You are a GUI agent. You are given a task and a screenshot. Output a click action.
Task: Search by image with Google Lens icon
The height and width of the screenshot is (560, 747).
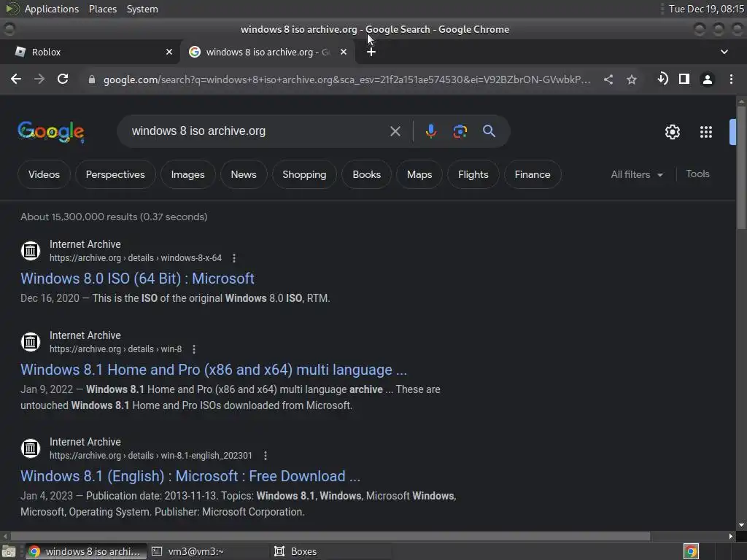tap(460, 131)
